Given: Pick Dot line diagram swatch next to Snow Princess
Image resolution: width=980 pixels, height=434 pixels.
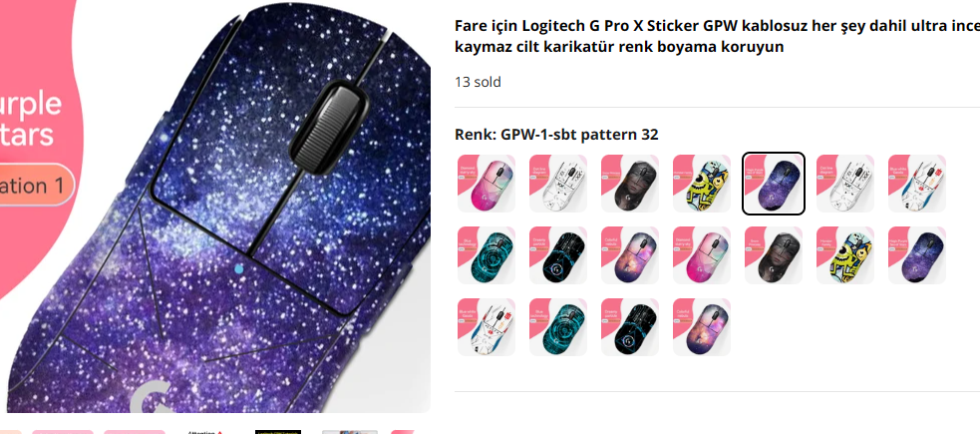Looking at the screenshot, I should point(558,184).
